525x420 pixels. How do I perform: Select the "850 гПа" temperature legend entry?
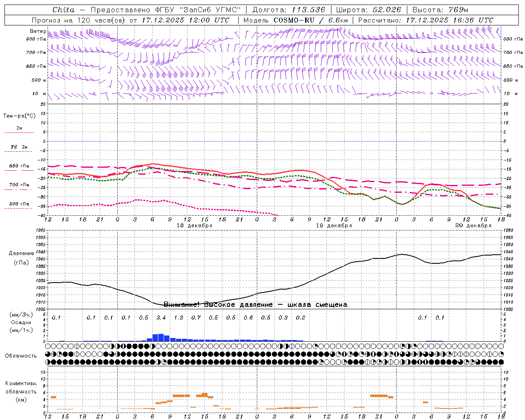coord(19,166)
